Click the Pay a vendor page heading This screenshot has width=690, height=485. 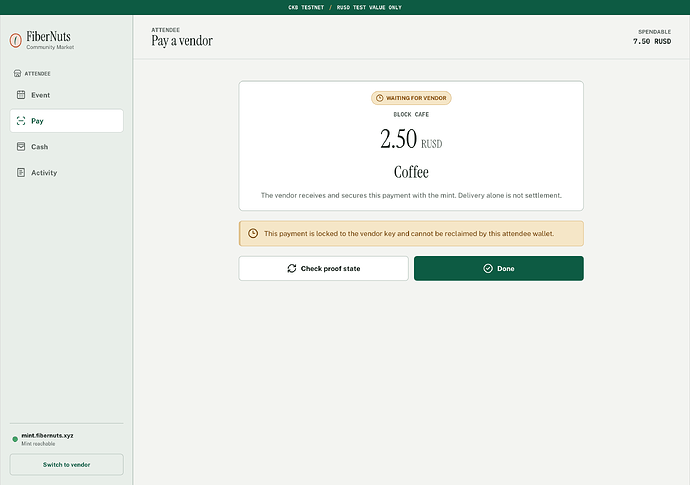coord(182,41)
